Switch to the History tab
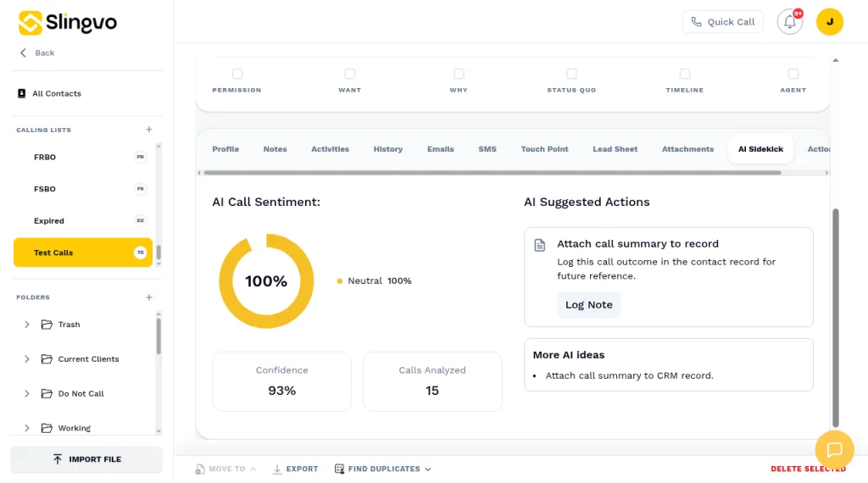 (388, 149)
